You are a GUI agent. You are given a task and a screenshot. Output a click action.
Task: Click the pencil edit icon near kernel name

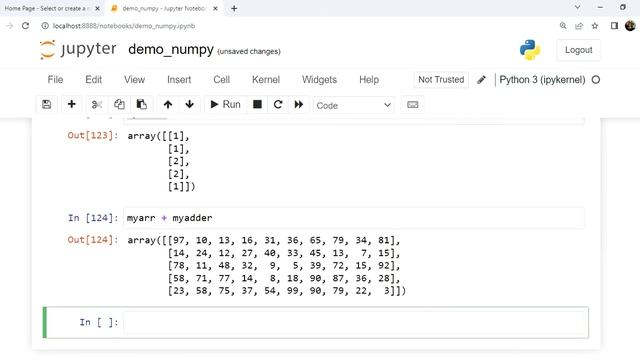coord(482,80)
